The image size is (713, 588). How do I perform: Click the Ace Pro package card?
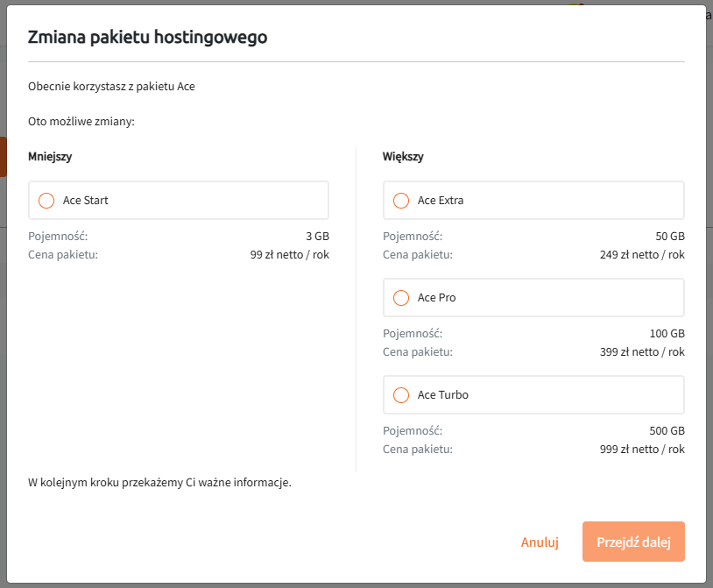[533, 297]
